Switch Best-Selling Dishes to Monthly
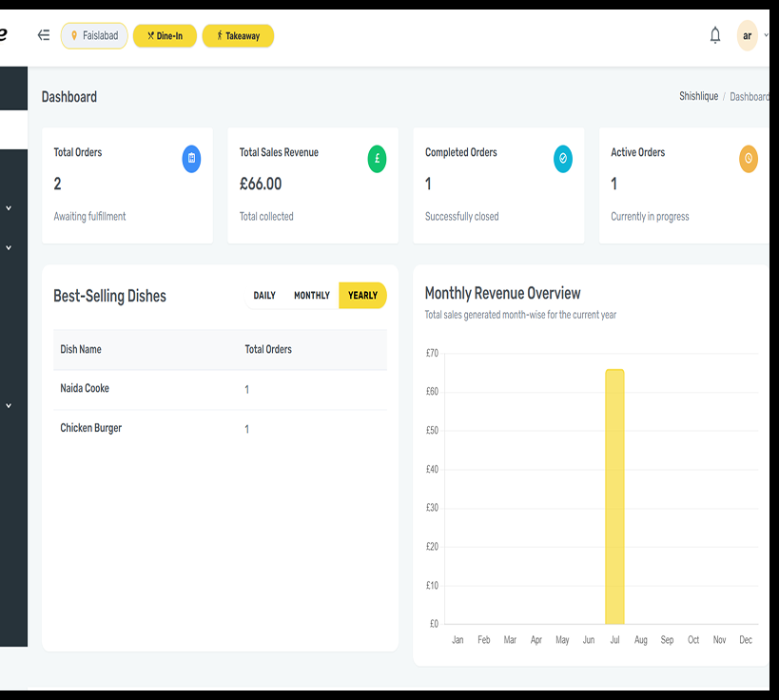Screen dimensions: 779x700 coord(312,296)
